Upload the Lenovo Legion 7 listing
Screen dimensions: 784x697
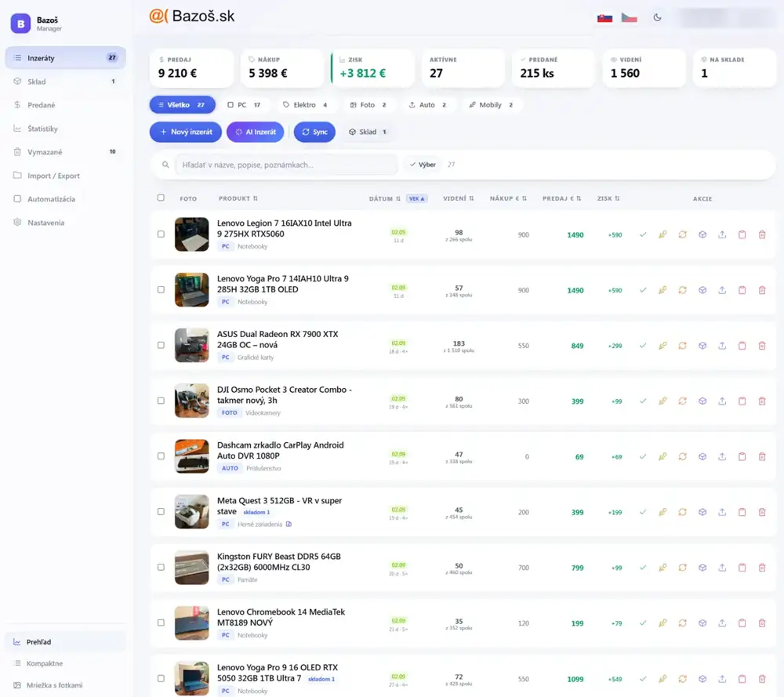coord(722,234)
